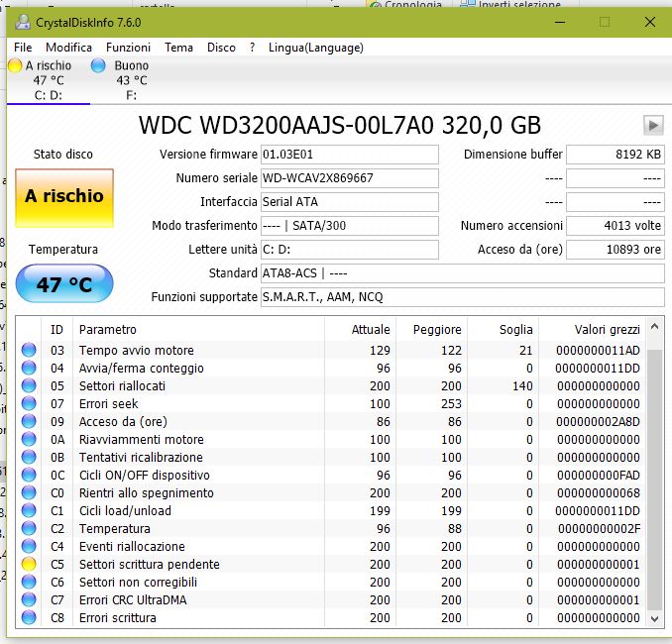Screen dimensions: 672x644
Task: Click the Modo trasferimento SATA/300 field
Action: coord(350,225)
